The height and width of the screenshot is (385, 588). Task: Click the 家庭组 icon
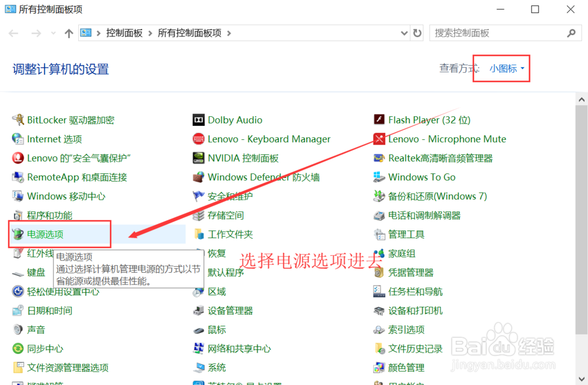(x=379, y=253)
